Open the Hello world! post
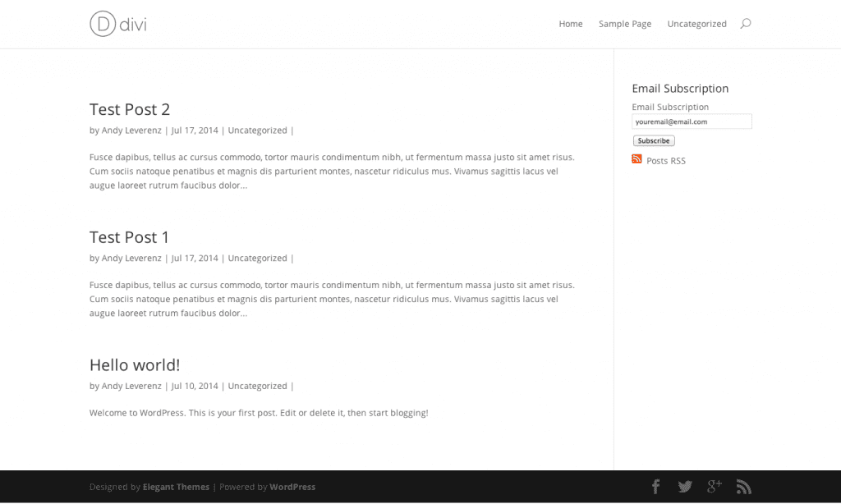This screenshot has width=841, height=504. pos(135,365)
